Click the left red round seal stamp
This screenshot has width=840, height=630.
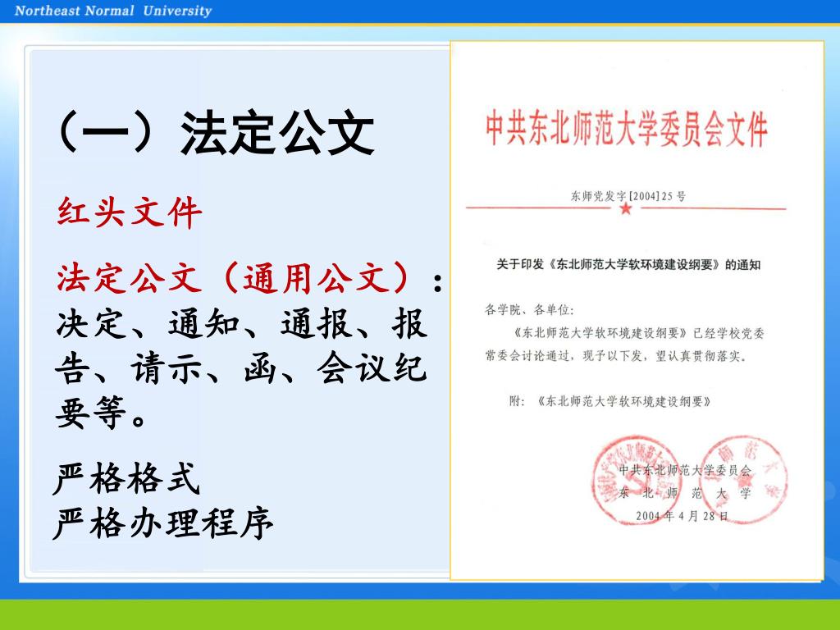[637, 479]
